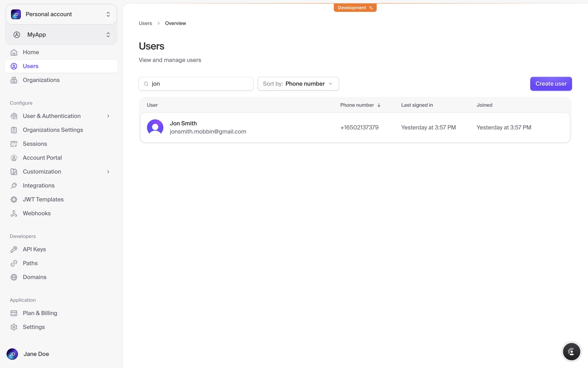588x368 pixels.
Task: Open the Sort by Phone number dropdown
Action: 298,84
